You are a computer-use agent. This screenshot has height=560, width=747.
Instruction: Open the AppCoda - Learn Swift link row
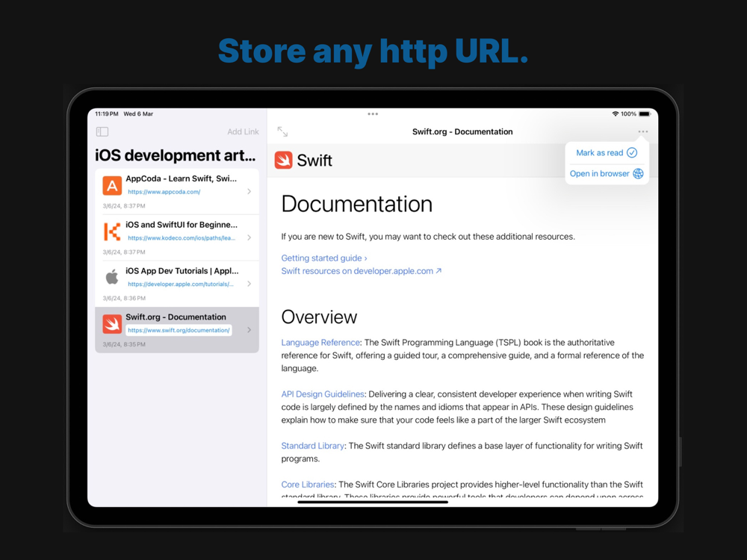point(177,191)
